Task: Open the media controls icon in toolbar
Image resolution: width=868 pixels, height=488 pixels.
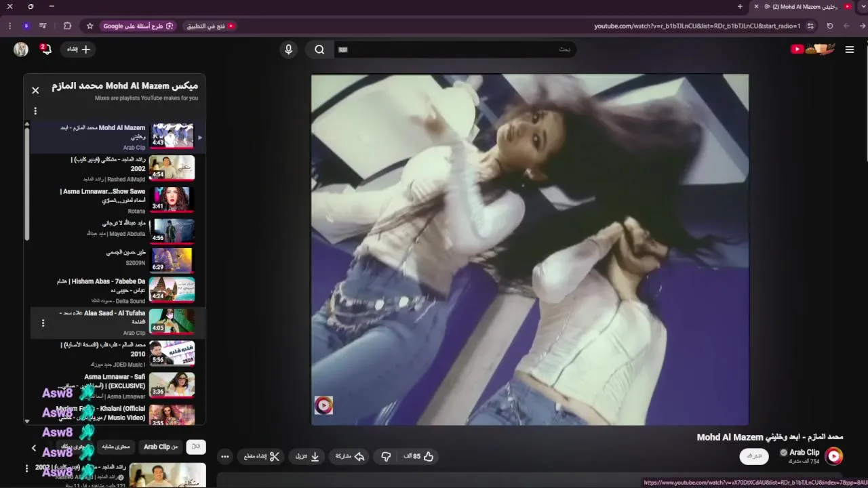Action: [x=43, y=26]
